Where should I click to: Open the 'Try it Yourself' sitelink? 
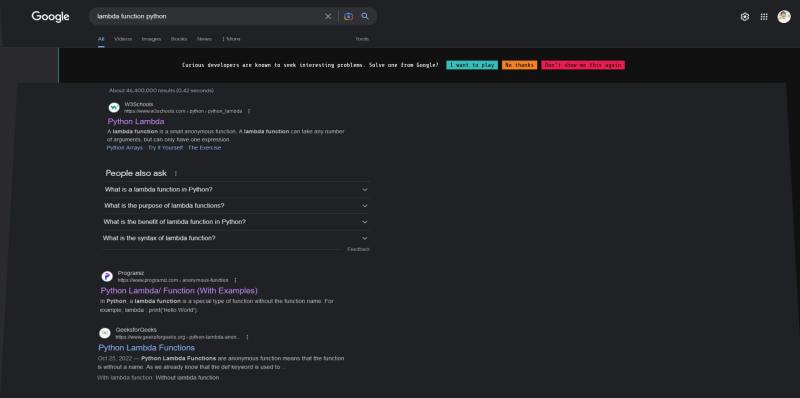165,148
